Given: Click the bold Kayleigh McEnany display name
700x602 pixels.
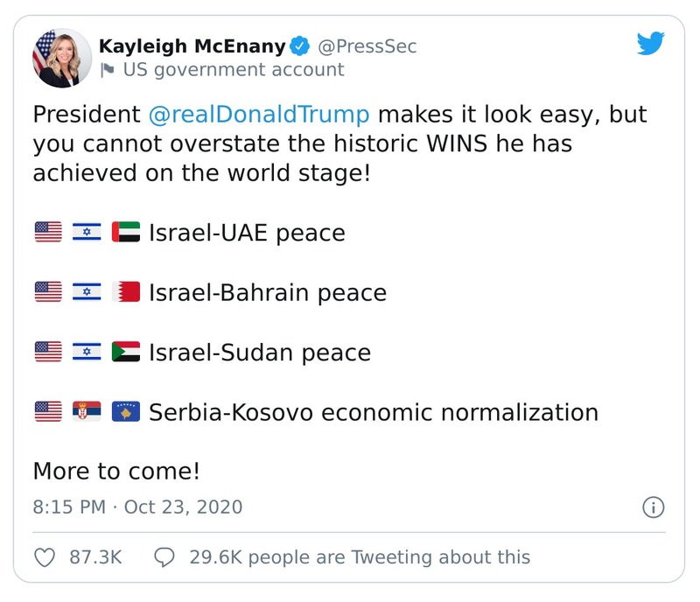Looking at the screenshot, I should 194,47.
